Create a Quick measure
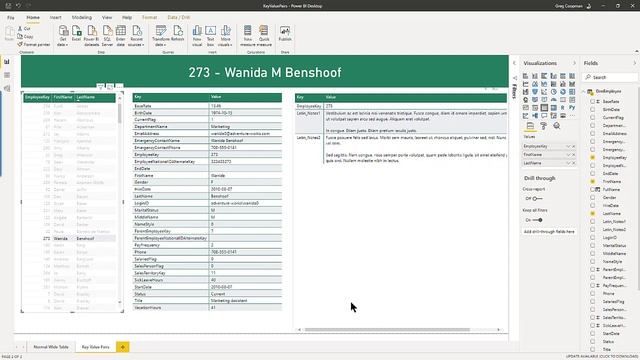Viewport: 640px width, 360px height. click(x=264, y=36)
